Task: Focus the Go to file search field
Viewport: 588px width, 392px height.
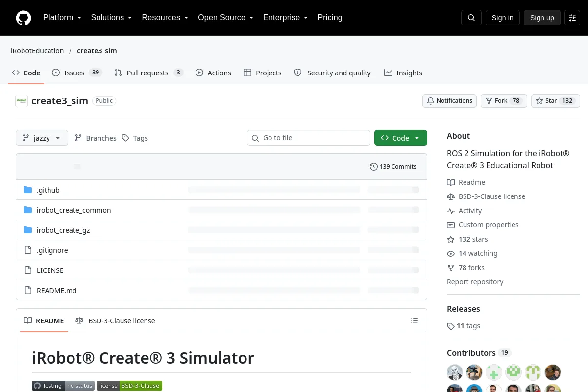Action: pos(309,138)
